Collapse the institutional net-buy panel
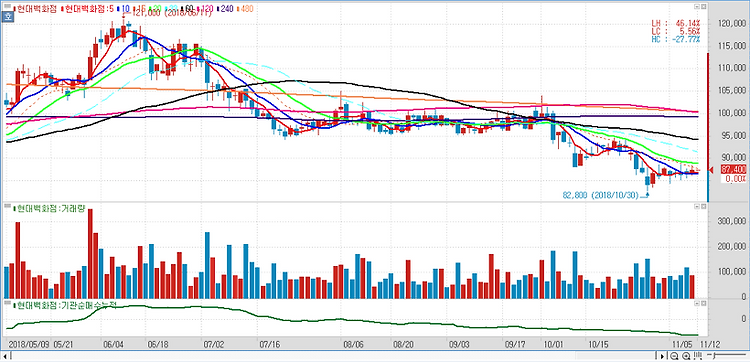Image resolution: width=750 pixels, height=362 pixels. coord(696,303)
